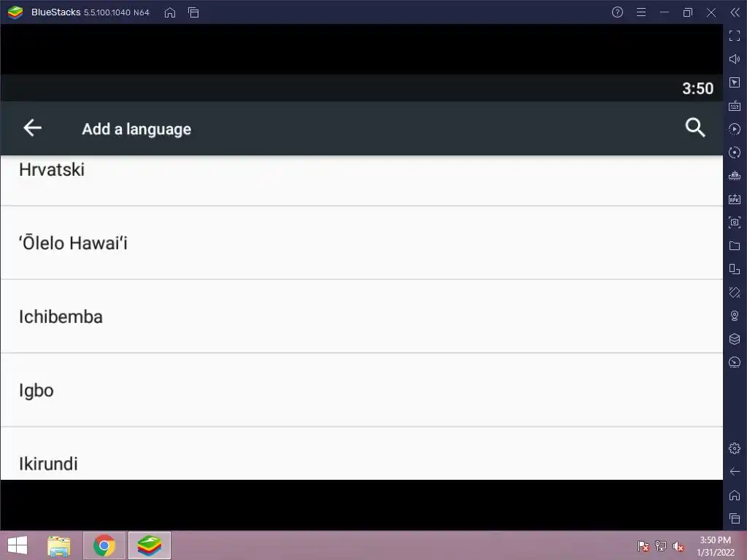747x560 pixels.
Task: Install APK from sidebar
Action: (735, 199)
